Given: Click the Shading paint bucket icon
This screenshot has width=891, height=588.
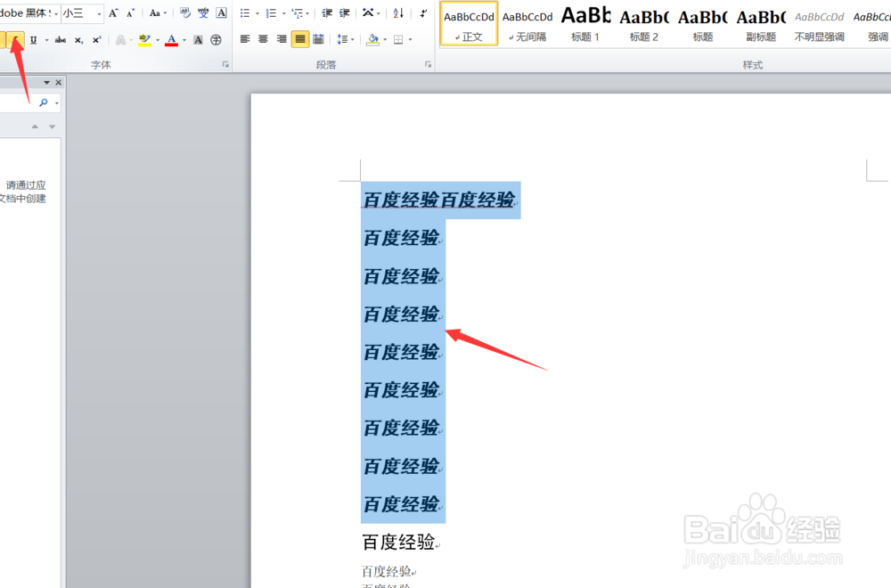Looking at the screenshot, I should tap(372, 39).
